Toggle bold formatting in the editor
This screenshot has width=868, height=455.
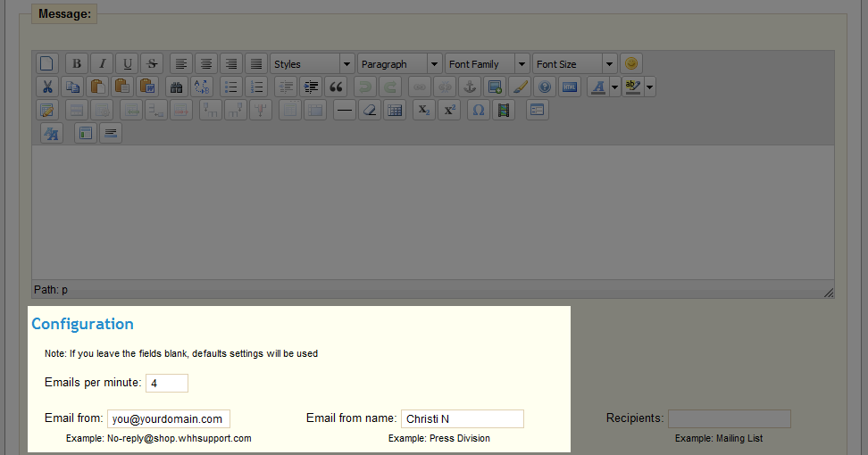[77, 63]
